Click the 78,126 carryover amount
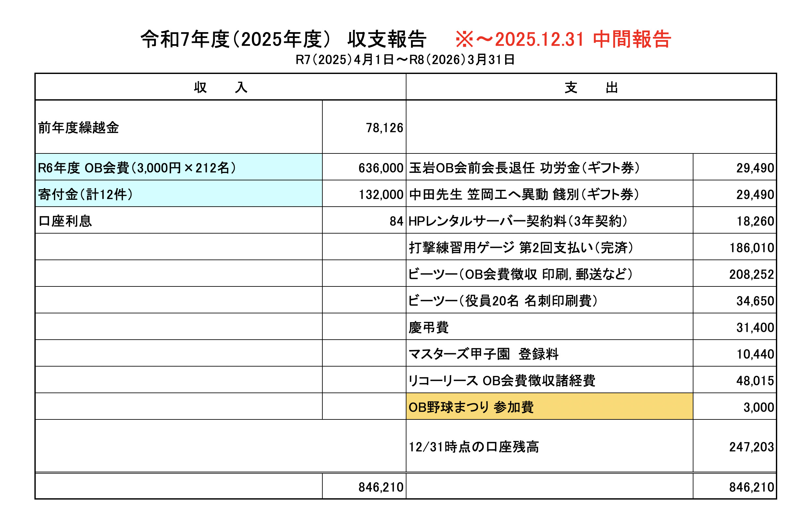The width and height of the screenshot is (809, 532). click(x=384, y=128)
